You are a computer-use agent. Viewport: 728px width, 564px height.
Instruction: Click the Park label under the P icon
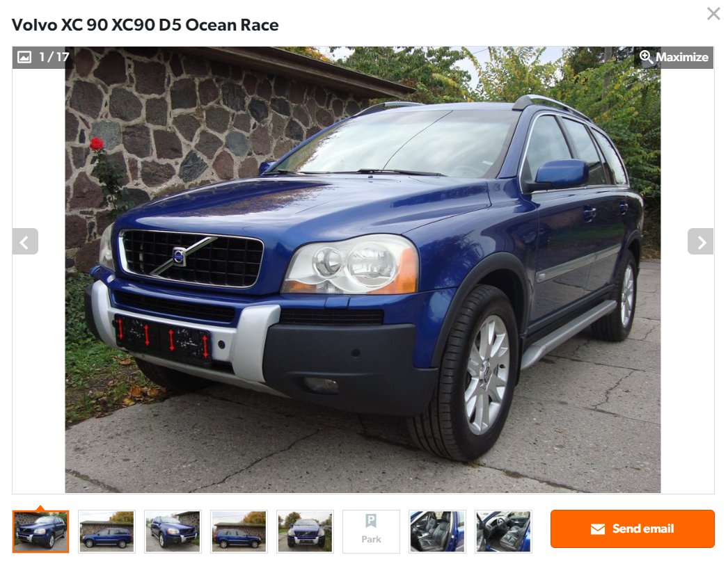coord(371,540)
